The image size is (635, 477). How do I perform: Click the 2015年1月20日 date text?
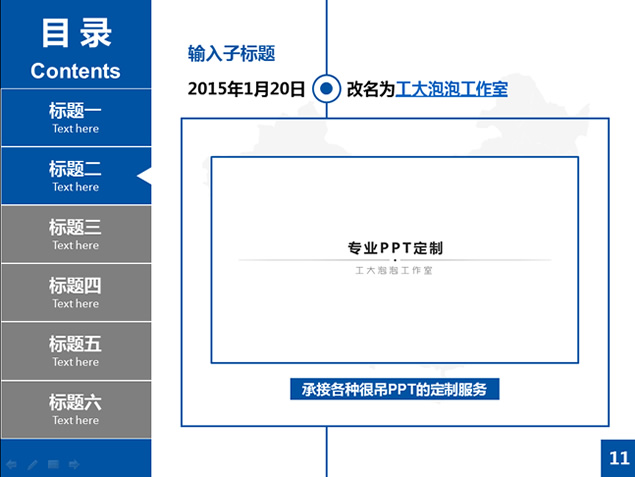click(x=246, y=89)
